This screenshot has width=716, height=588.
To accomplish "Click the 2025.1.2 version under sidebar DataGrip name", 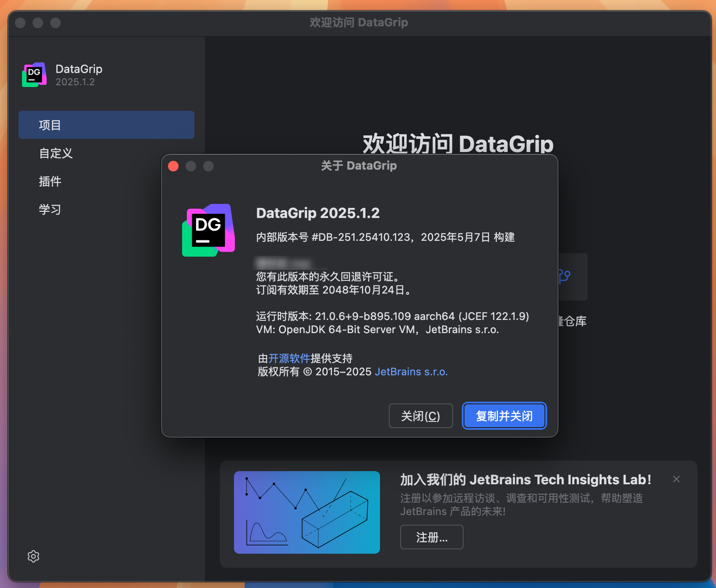I will coord(75,82).
